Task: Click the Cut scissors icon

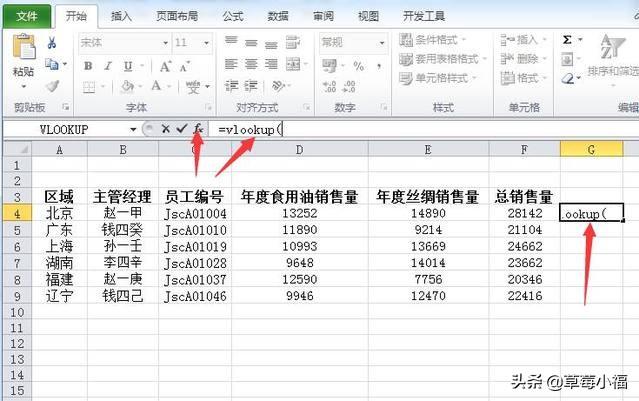Action: (51, 42)
